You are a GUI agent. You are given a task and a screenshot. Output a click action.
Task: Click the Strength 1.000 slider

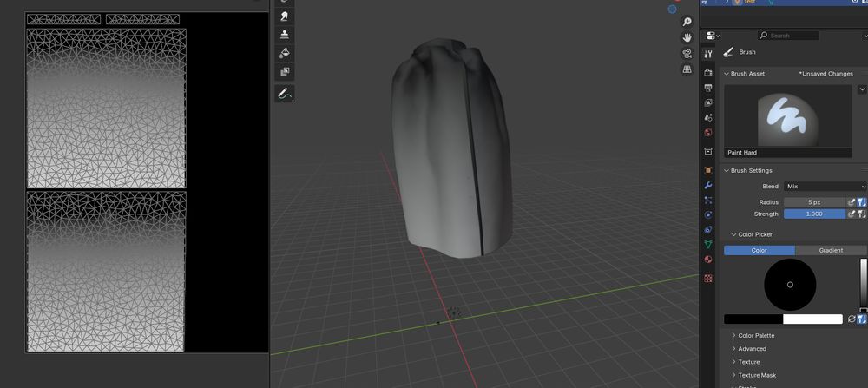[x=814, y=214]
